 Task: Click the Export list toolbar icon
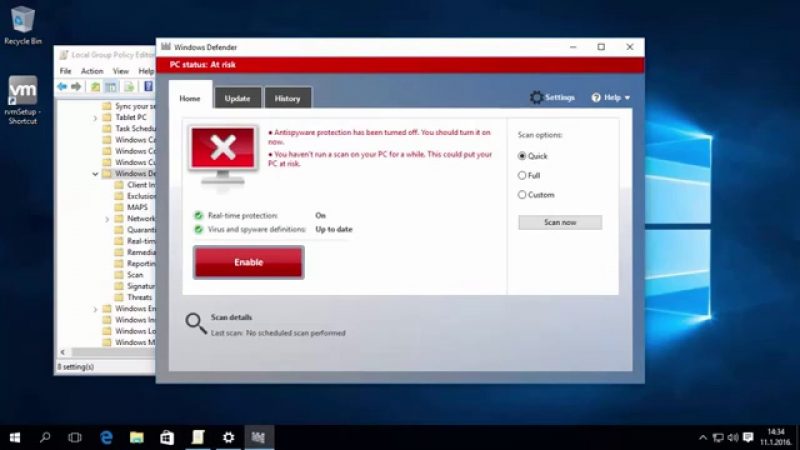(129, 87)
